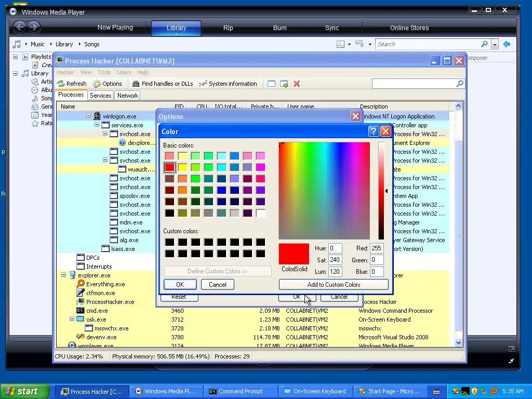Viewport: 532px width, 399px height.
Task: Select white basic color swatch
Action: pyautogui.click(x=261, y=213)
